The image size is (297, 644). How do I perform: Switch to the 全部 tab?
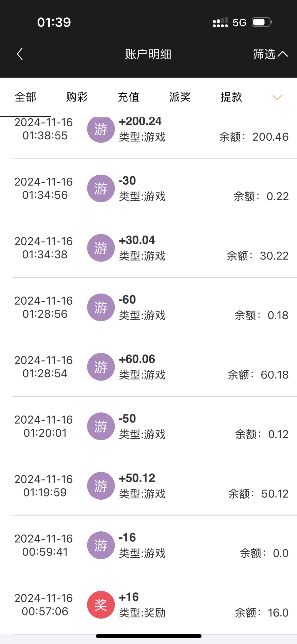25,97
